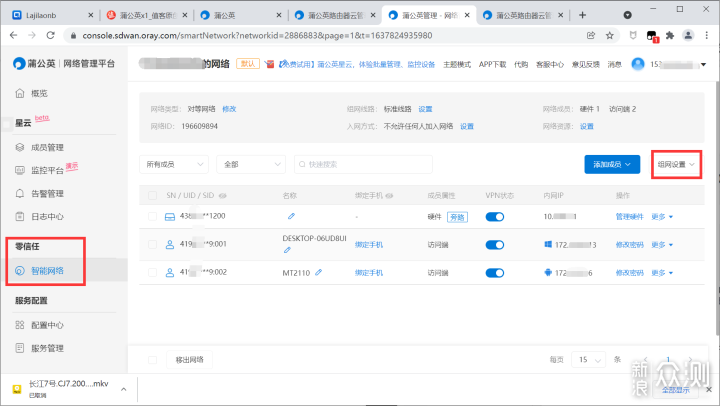The width and height of the screenshot is (720, 406).
Task: Expand 更多 for the MT2110 row
Action: tap(662, 273)
